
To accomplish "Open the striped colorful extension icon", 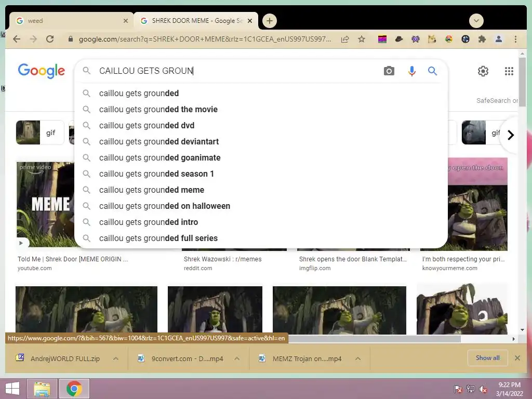I will tap(382, 39).
